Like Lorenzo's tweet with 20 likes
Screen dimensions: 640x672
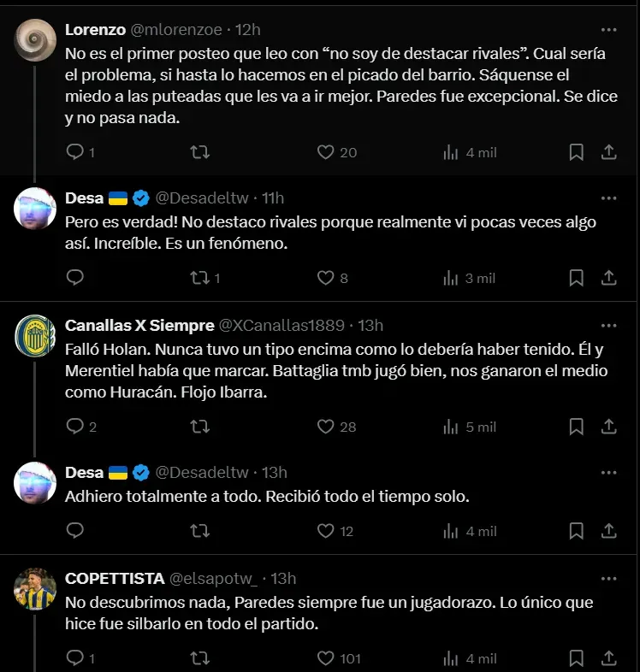325,152
